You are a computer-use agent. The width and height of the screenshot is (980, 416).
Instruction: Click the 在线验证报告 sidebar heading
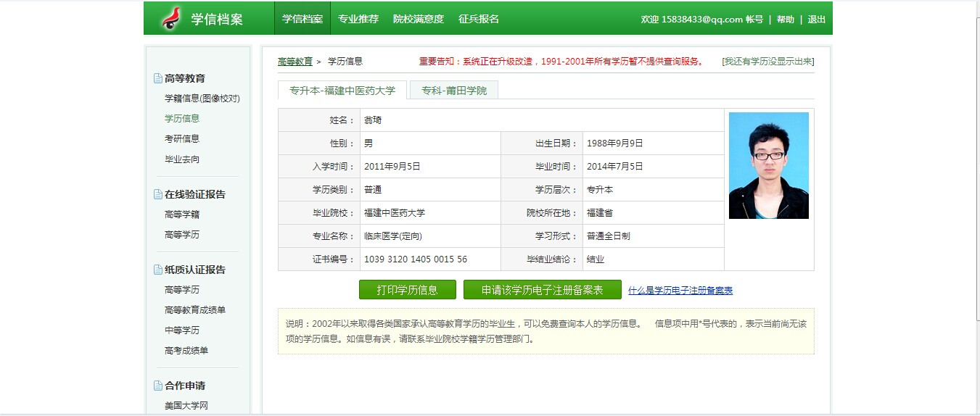pyautogui.click(x=195, y=194)
